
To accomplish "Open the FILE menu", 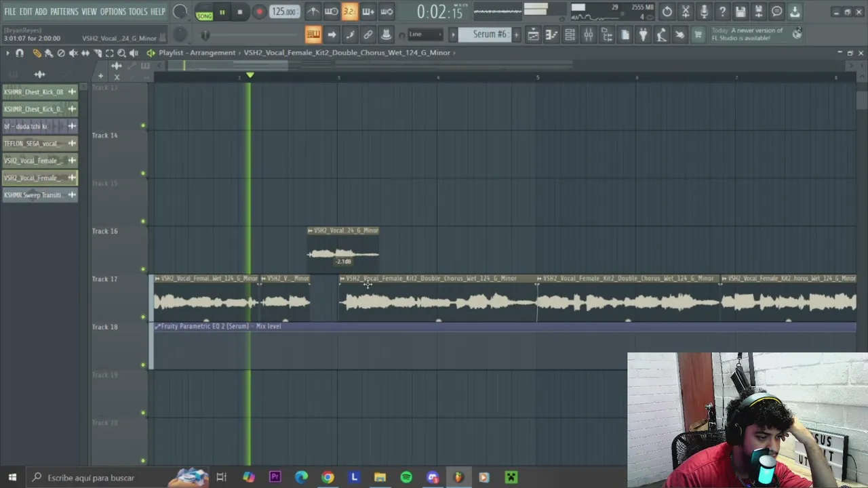I will click(x=9, y=12).
